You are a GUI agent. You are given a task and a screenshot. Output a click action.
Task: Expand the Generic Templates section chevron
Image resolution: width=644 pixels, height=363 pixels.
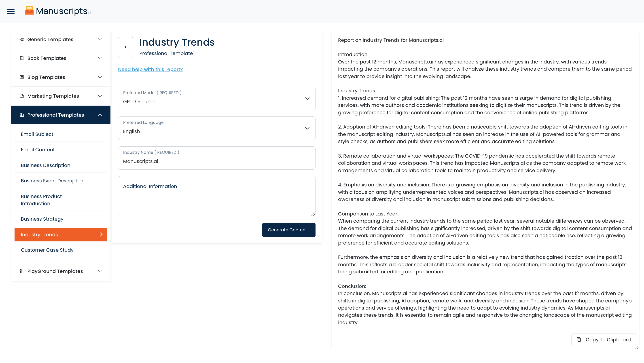[100, 40]
